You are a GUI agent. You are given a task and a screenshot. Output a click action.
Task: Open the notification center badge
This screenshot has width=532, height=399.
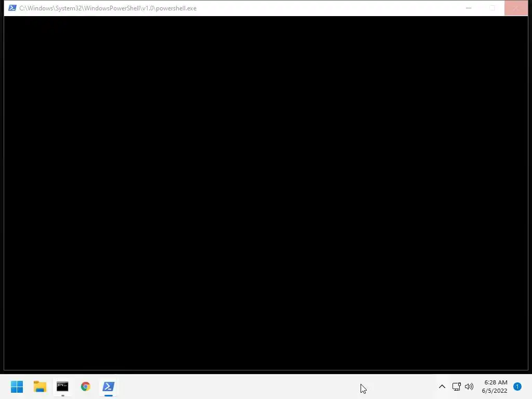click(x=517, y=387)
